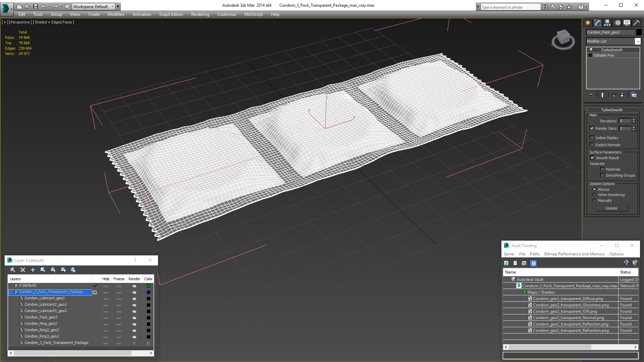Open the Create command panel tab
The width and height of the screenshot is (644, 362).
click(x=588, y=23)
